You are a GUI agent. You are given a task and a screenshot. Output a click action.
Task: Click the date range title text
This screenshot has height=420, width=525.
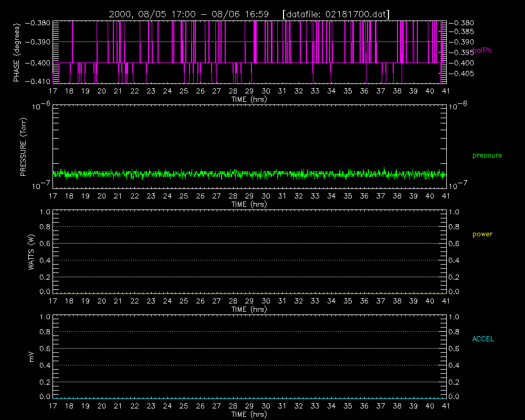coord(188,14)
